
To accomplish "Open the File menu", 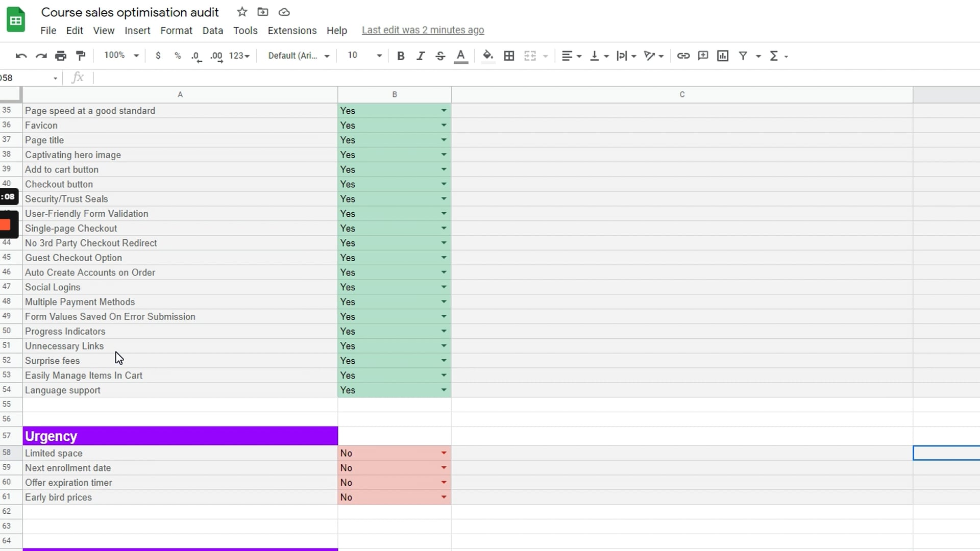I will (48, 31).
